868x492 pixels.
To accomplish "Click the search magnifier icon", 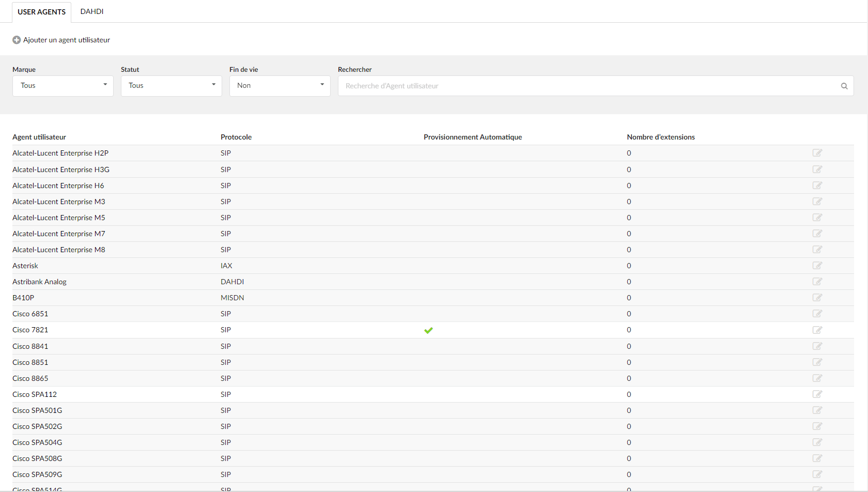I will tap(844, 86).
